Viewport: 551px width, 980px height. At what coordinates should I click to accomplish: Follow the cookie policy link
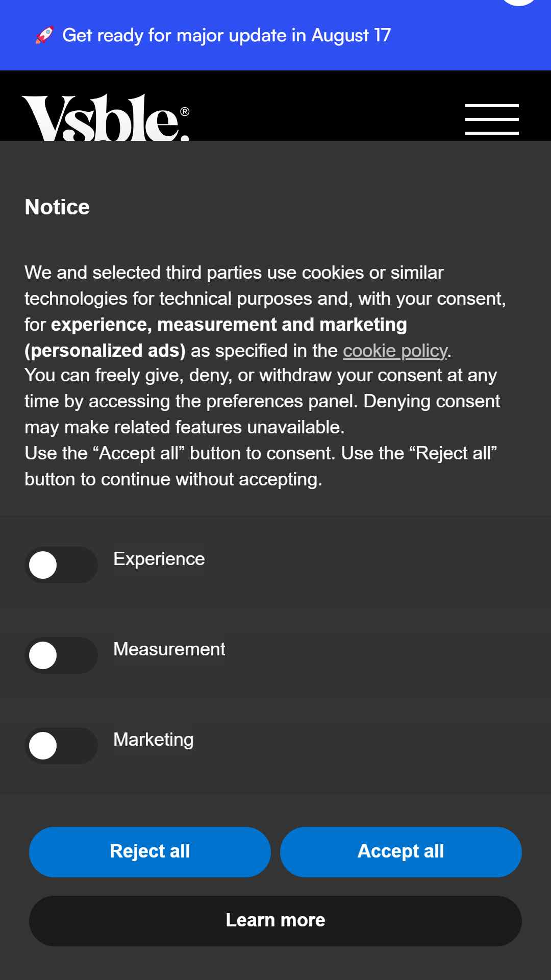click(395, 351)
